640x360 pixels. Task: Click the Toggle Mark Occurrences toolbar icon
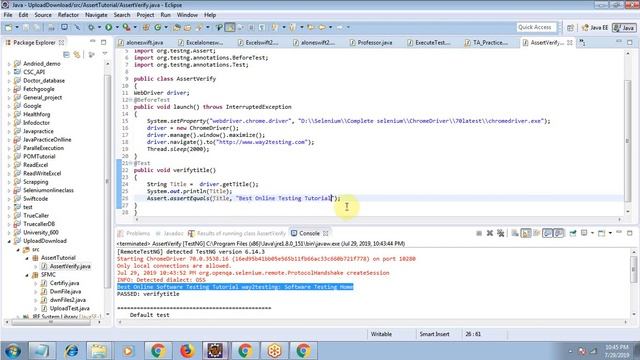(230, 27)
